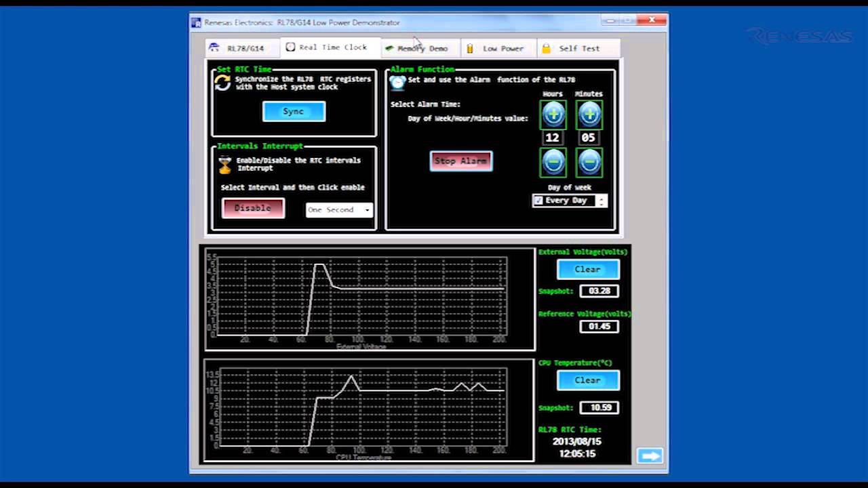Click the CPU Temperature graph
868x488 pixels.
click(370, 410)
